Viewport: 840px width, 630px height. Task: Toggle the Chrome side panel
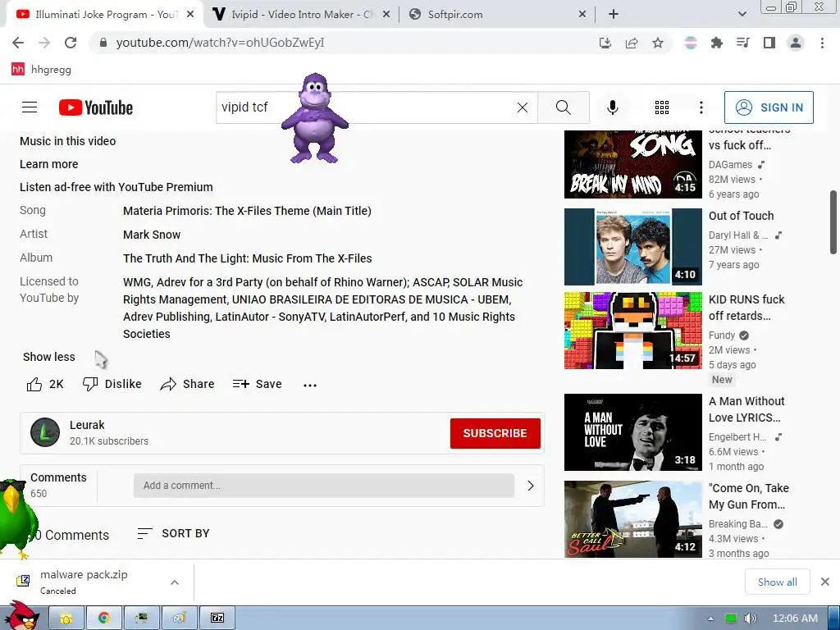(x=769, y=43)
